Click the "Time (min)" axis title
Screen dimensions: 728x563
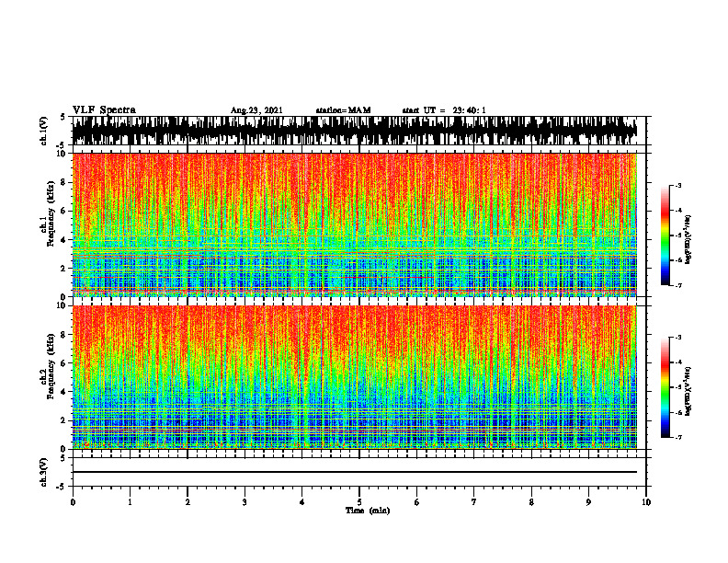coord(368,511)
